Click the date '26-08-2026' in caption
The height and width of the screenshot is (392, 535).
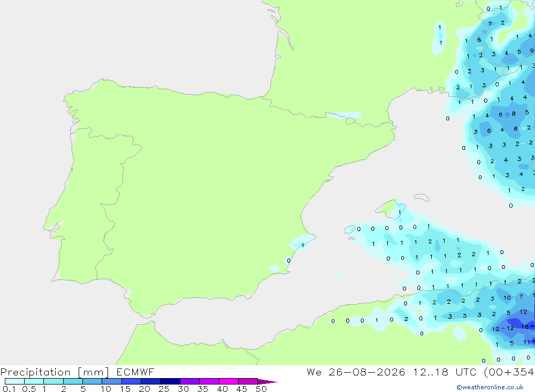click(367, 372)
